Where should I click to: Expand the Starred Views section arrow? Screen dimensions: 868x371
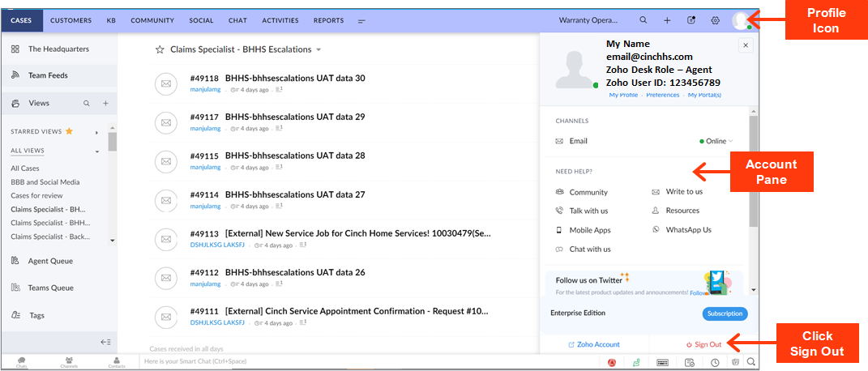click(97, 132)
